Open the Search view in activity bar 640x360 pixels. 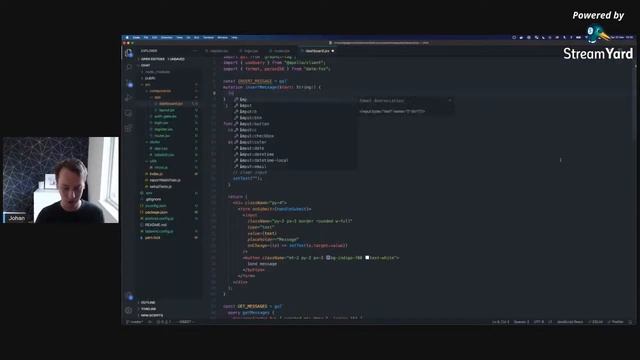pyautogui.click(x=129, y=68)
